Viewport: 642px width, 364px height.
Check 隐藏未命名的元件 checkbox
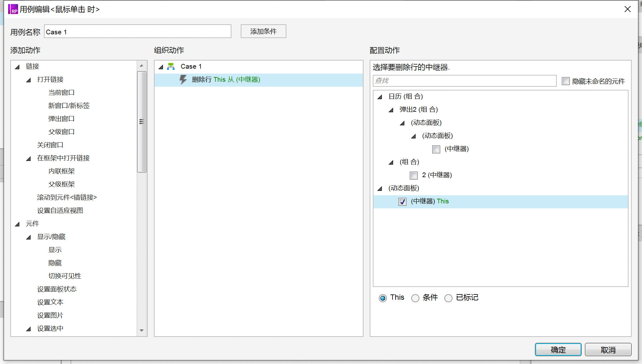[x=565, y=81]
